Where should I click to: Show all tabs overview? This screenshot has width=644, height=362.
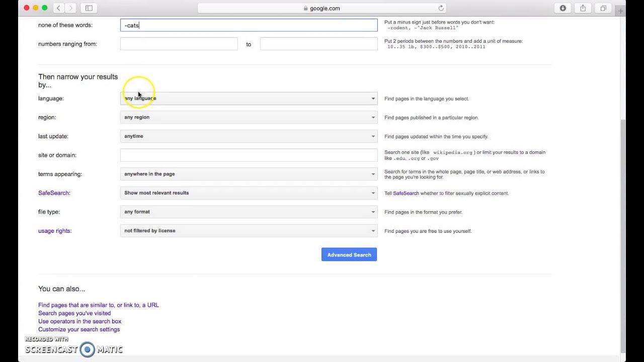[603, 8]
